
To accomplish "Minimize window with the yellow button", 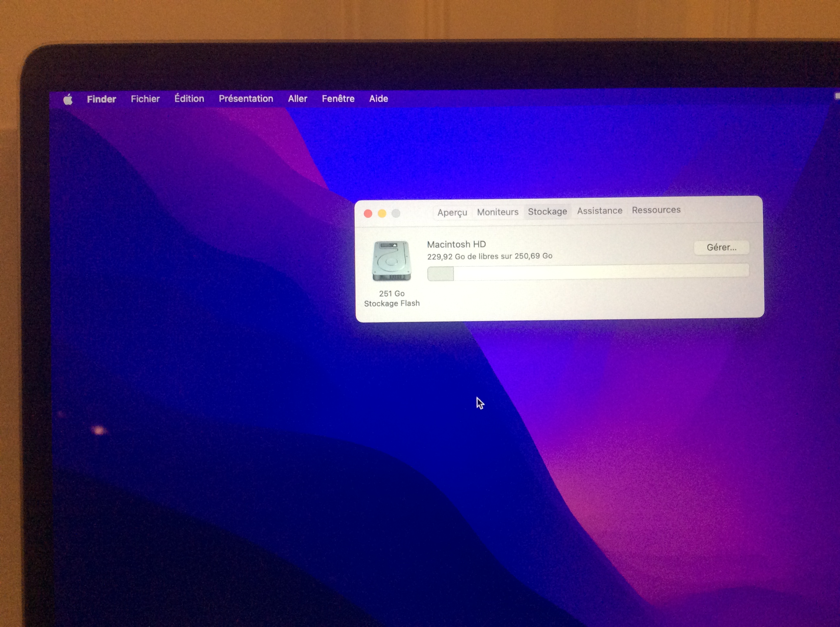I will click(382, 214).
